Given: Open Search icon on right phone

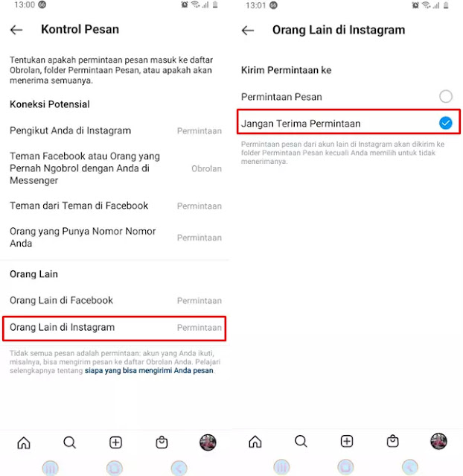Looking at the screenshot, I should tap(301, 442).
